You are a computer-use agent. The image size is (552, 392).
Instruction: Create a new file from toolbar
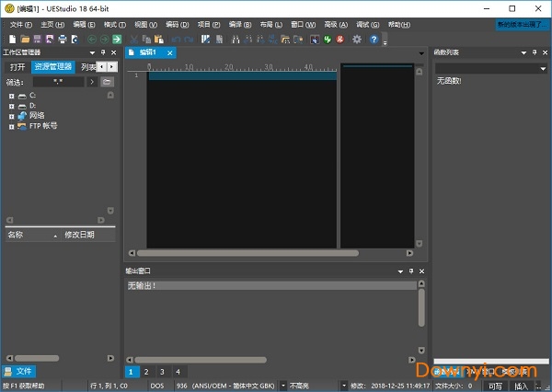click(x=12, y=39)
